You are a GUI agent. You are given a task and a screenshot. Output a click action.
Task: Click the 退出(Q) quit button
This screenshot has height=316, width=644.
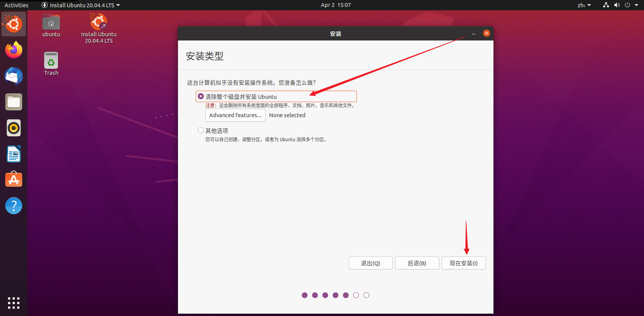370,263
